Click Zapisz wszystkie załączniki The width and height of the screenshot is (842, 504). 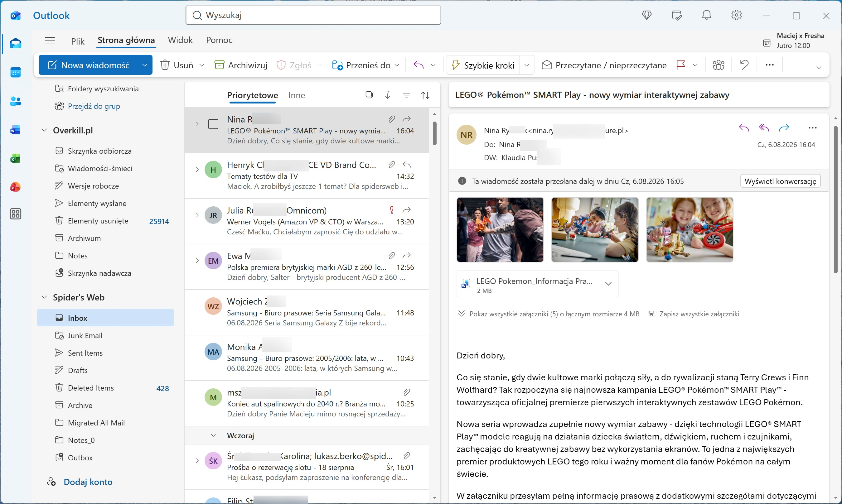click(694, 314)
